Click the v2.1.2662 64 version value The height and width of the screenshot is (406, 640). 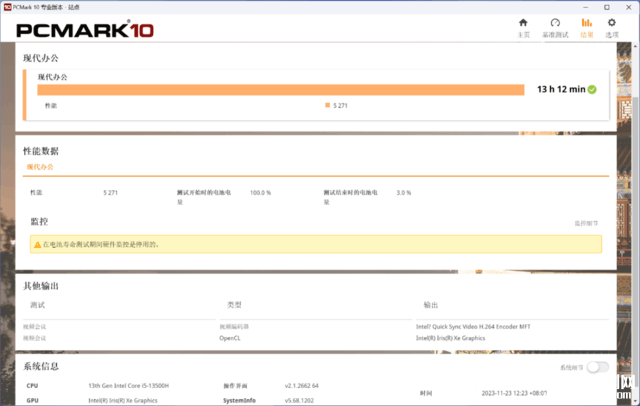(x=302, y=386)
